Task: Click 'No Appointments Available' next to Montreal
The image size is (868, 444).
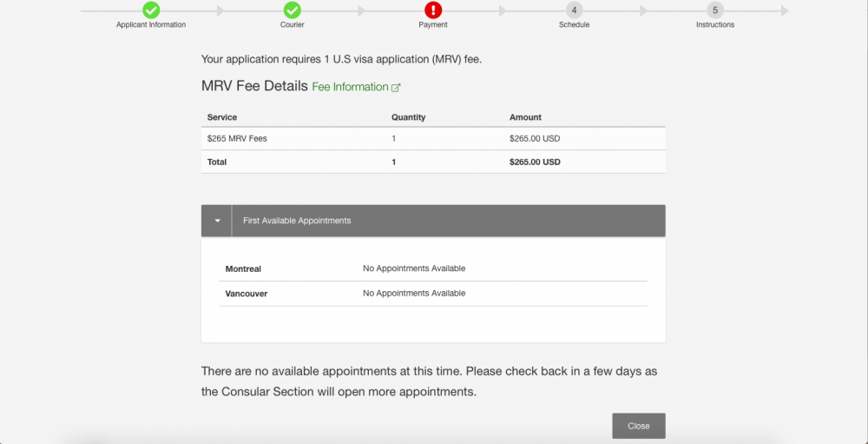Action: 414,268
